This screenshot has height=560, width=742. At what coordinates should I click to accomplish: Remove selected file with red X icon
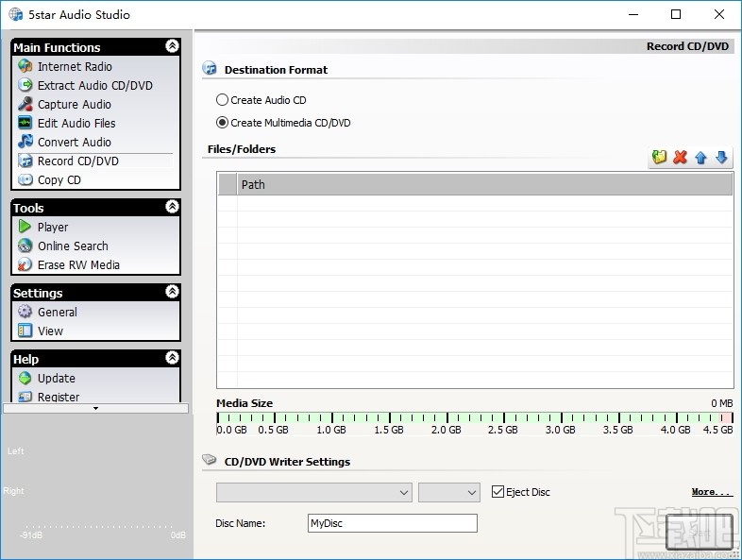(x=680, y=157)
